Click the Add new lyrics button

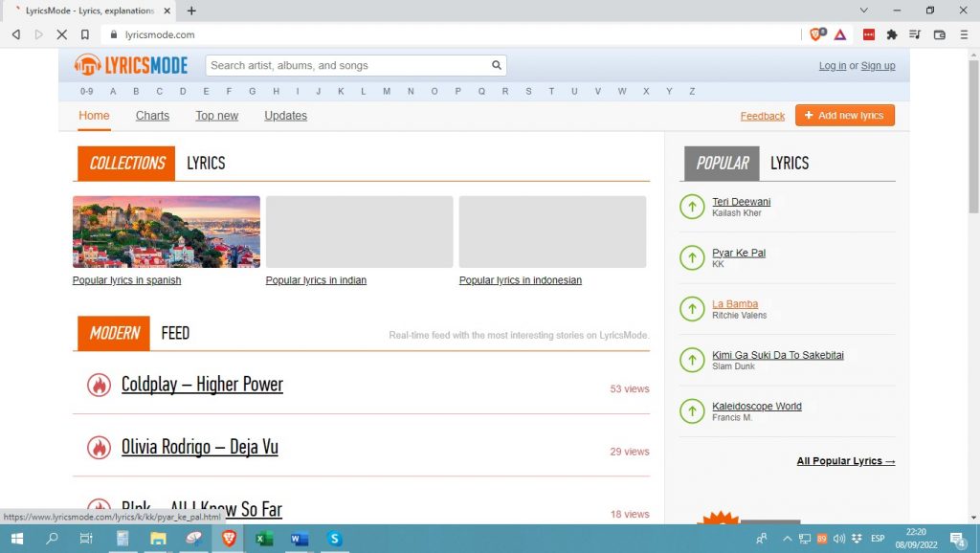(x=844, y=116)
